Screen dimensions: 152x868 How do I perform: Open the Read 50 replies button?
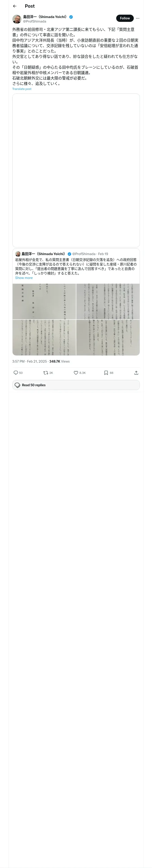pyautogui.click(x=76, y=385)
